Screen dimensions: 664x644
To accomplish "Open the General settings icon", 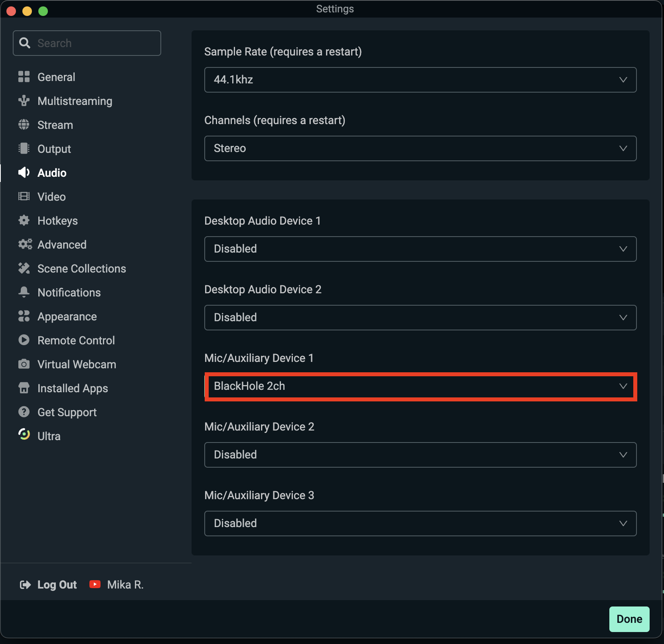I will coord(24,77).
